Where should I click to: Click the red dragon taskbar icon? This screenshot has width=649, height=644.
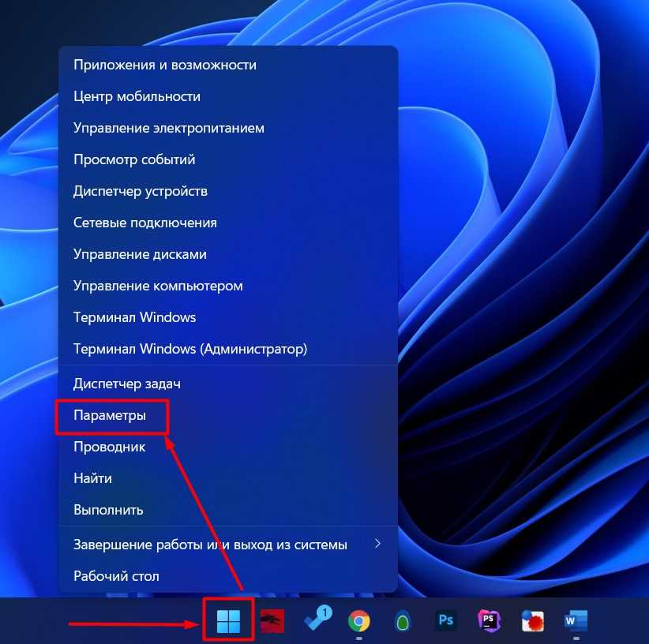(272, 621)
